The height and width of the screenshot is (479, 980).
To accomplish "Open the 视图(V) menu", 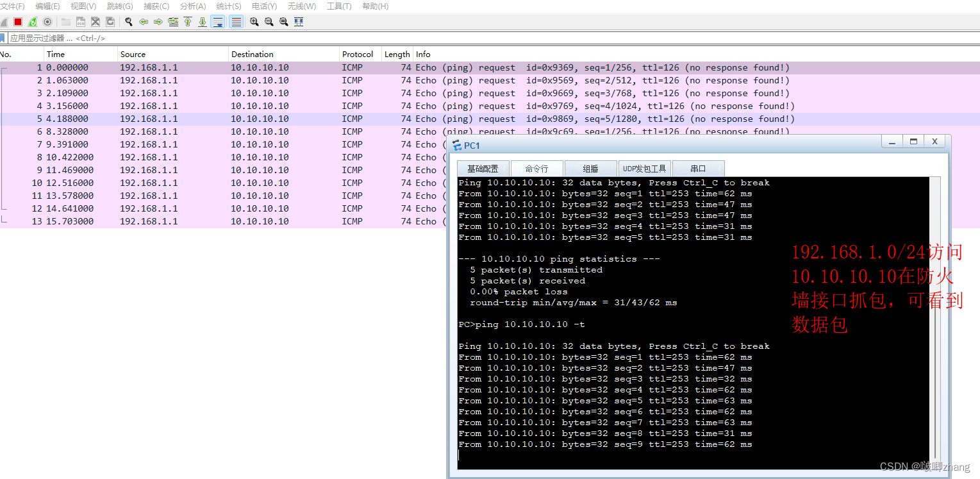I will (83, 6).
